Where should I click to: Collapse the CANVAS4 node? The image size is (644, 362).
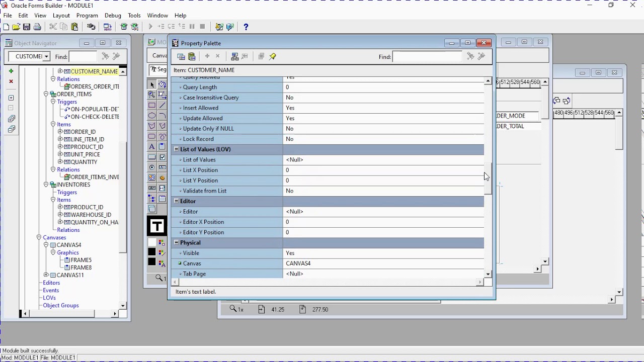pyautogui.click(x=46, y=245)
